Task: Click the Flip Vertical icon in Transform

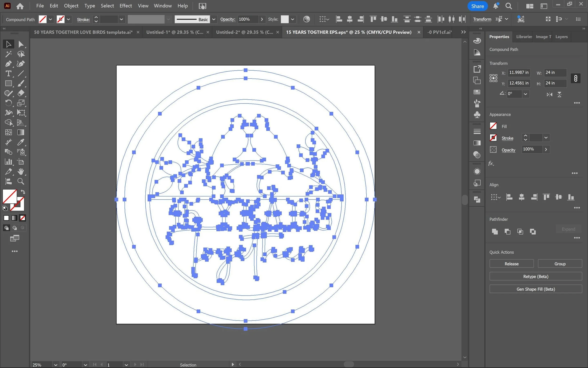Action: click(559, 94)
